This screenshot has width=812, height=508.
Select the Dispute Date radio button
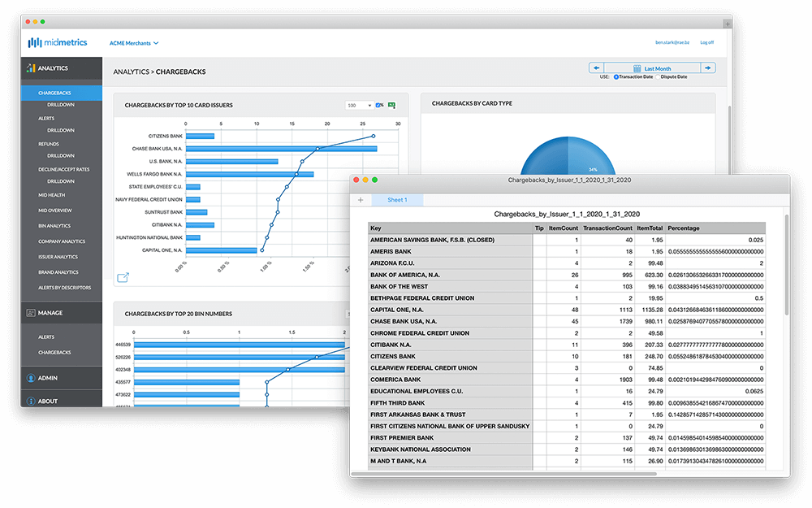click(658, 77)
